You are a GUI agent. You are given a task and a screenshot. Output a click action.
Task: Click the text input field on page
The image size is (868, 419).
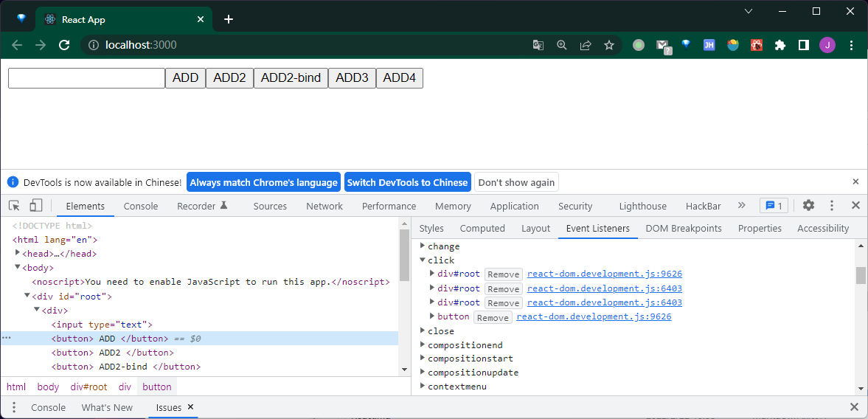coord(86,78)
